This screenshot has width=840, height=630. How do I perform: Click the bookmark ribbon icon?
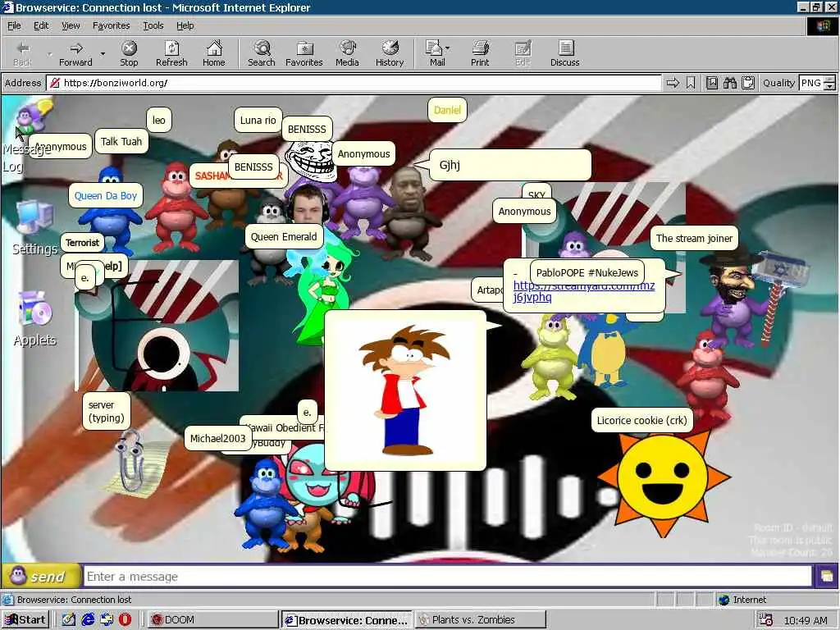pos(691,83)
